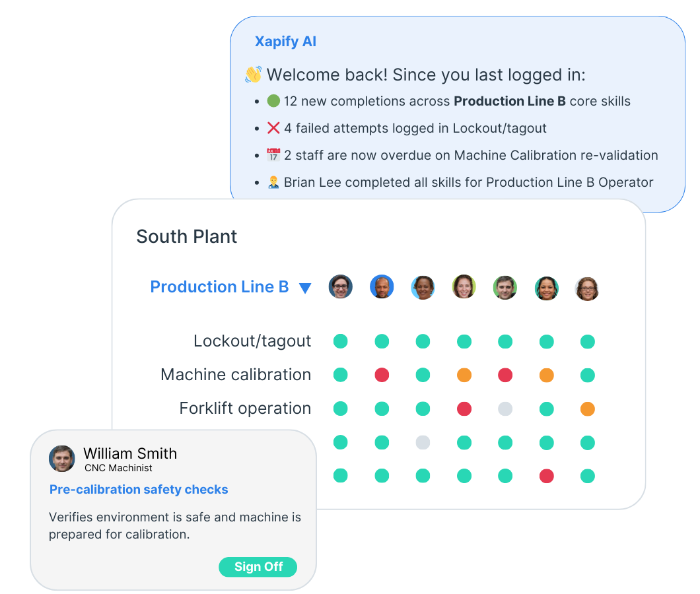This screenshot has width=700, height=594.
Task: Select the last avatar in the team row
Action: click(587, 288)
